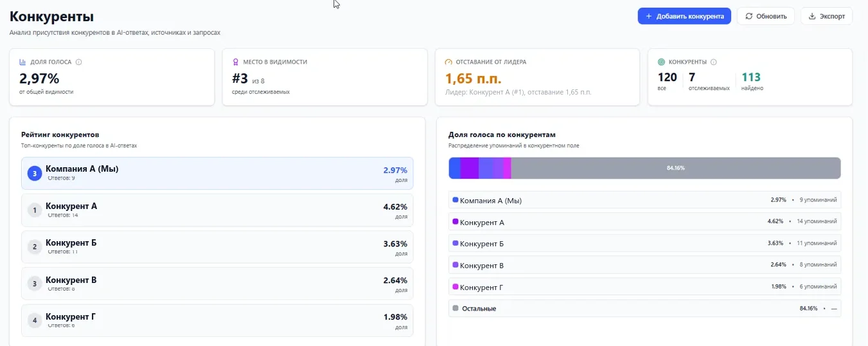Click bar chart icon in Доля голоса card

click(23, 62)
